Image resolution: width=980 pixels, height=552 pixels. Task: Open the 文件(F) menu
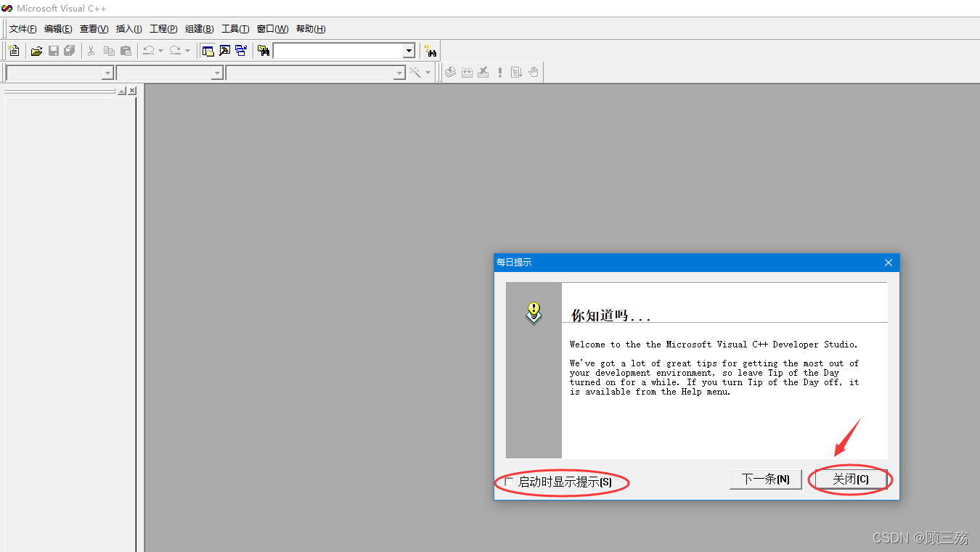coord(23,29)
